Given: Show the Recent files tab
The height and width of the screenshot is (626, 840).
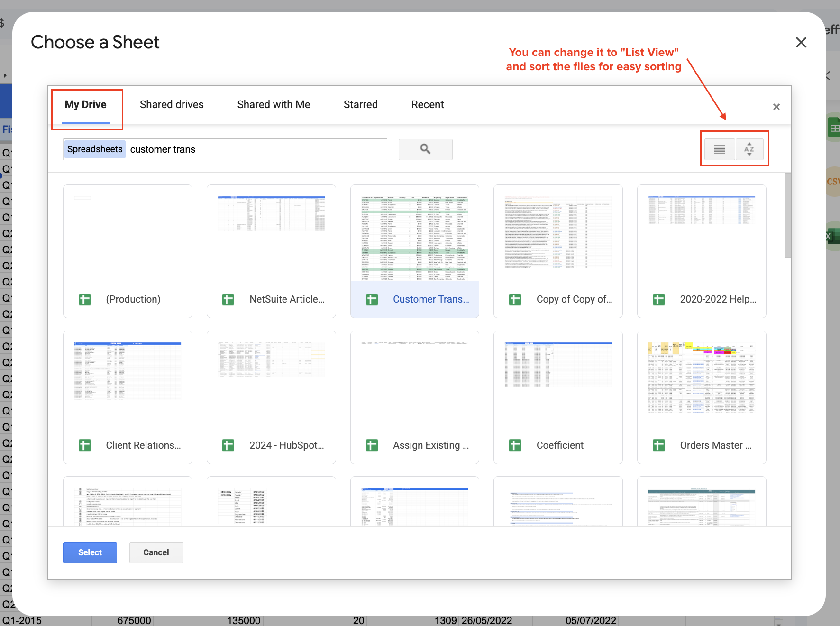Looking at the screenshot, I should pyautogui.click(x=427, y=105).
